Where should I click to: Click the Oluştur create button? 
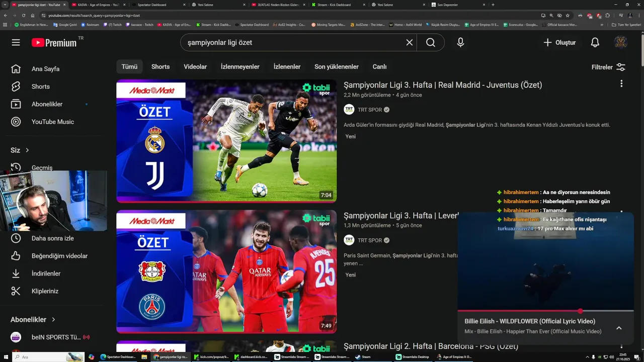pos(559,43)
